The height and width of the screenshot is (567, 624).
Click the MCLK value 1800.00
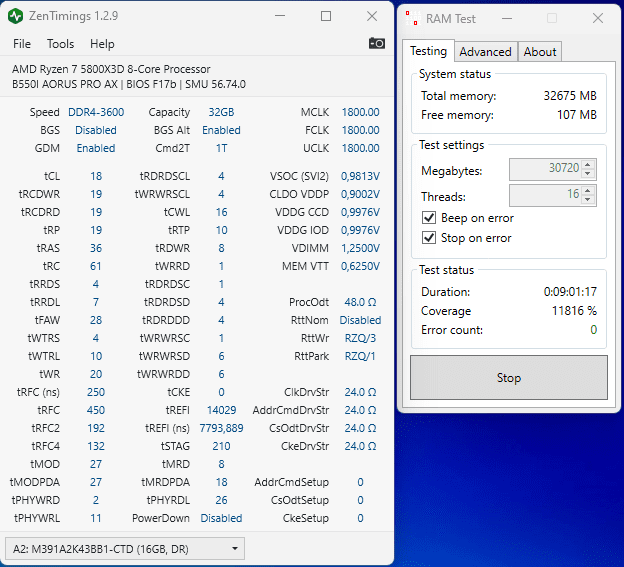click(x=360, y=113)
